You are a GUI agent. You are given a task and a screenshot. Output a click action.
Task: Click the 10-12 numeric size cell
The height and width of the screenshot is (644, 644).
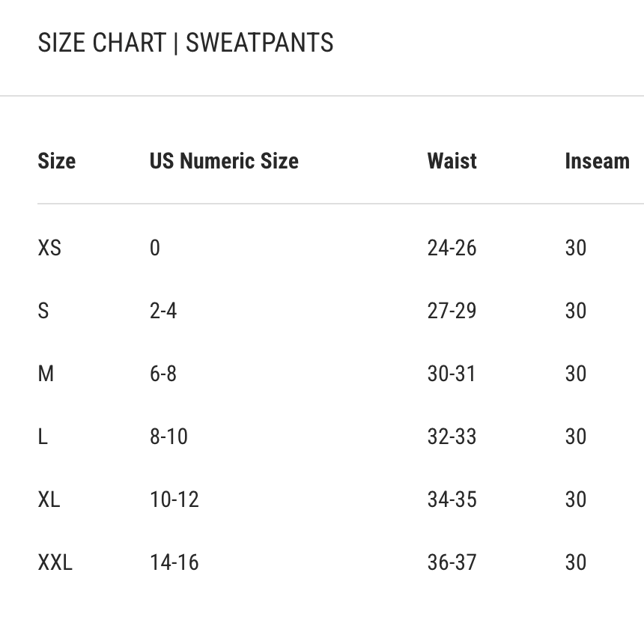coord(174,499)
